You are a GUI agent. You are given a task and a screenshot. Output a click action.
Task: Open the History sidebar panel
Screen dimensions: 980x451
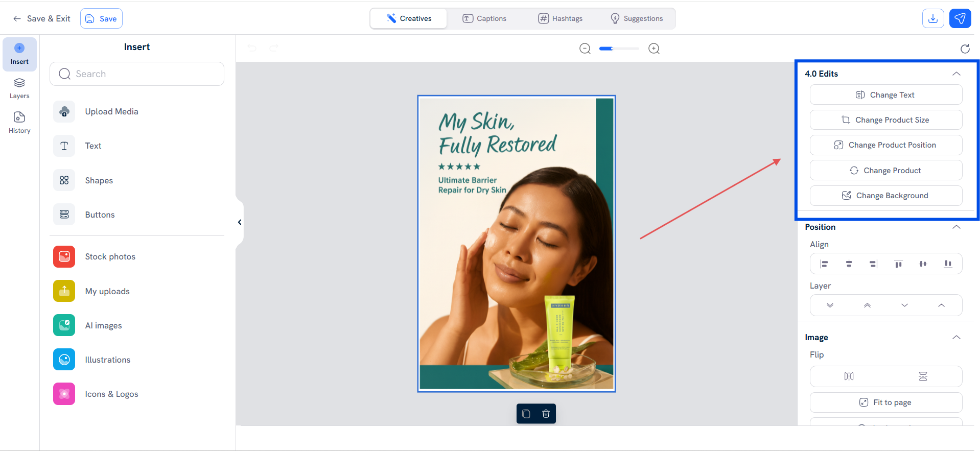19,123
